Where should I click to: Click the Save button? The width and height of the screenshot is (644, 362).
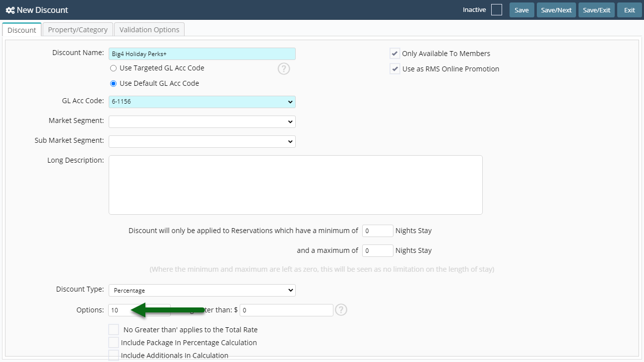click(521, 10)
